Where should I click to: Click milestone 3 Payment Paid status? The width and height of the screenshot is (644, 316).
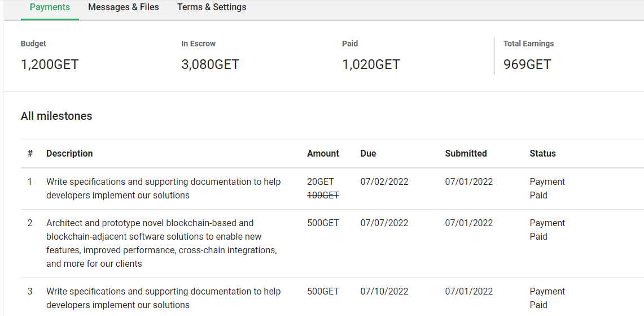click(547, 298)
